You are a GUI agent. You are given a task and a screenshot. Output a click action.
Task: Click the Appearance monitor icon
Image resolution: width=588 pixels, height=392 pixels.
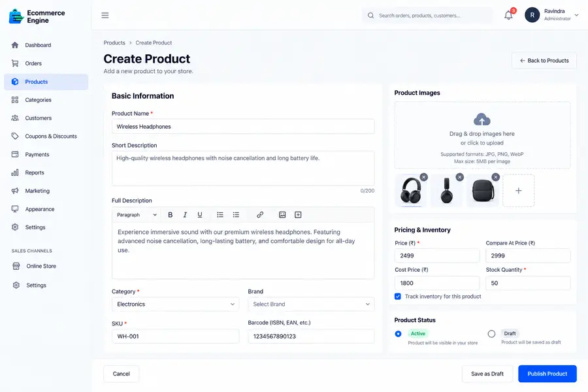click(15, 209)
